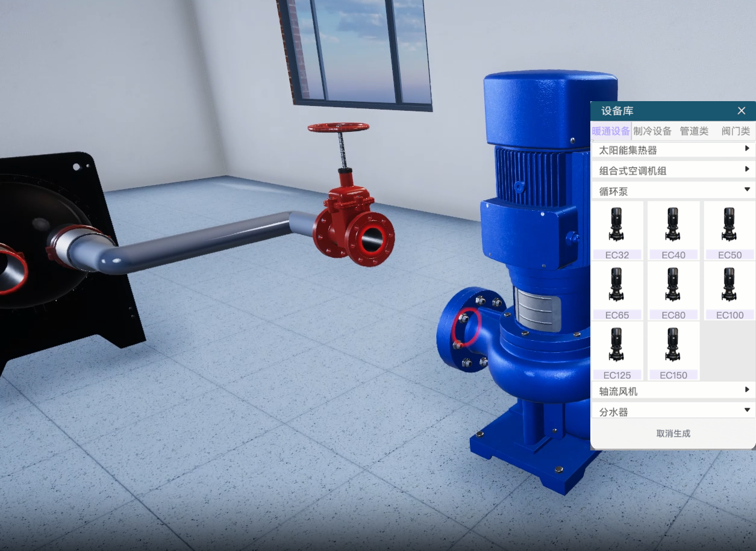Click the 取消生成 button
The height and width of the screenshot is (551, 756).
(x=673, y=434)
